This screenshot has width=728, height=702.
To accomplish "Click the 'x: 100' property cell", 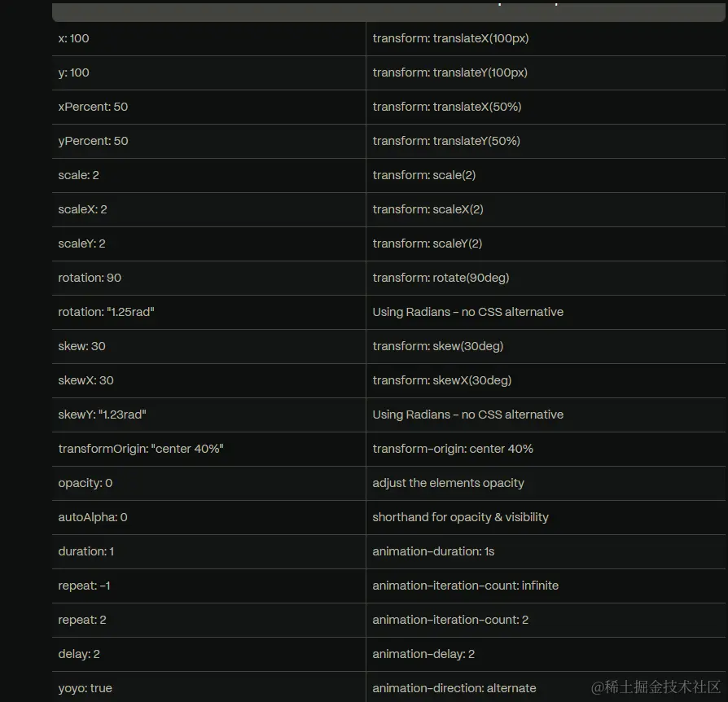I will click(x=208, y=38).
